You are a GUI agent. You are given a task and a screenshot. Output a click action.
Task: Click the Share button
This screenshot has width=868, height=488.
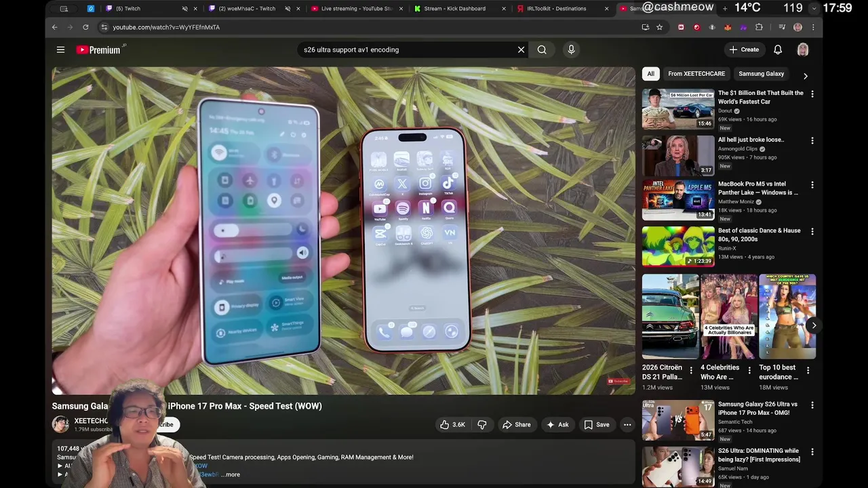pos(516,425)
